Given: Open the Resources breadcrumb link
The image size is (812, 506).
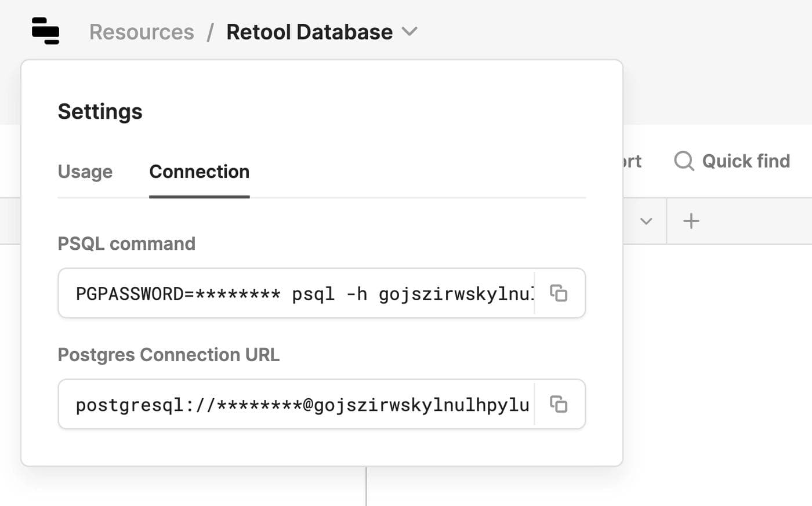Looking at the screenshot, I should coord(141,32).
